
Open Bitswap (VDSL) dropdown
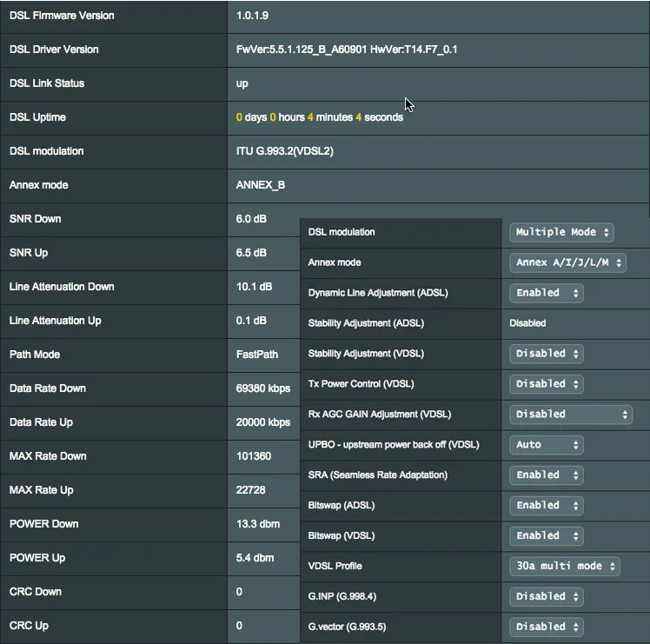click(547, 535)
